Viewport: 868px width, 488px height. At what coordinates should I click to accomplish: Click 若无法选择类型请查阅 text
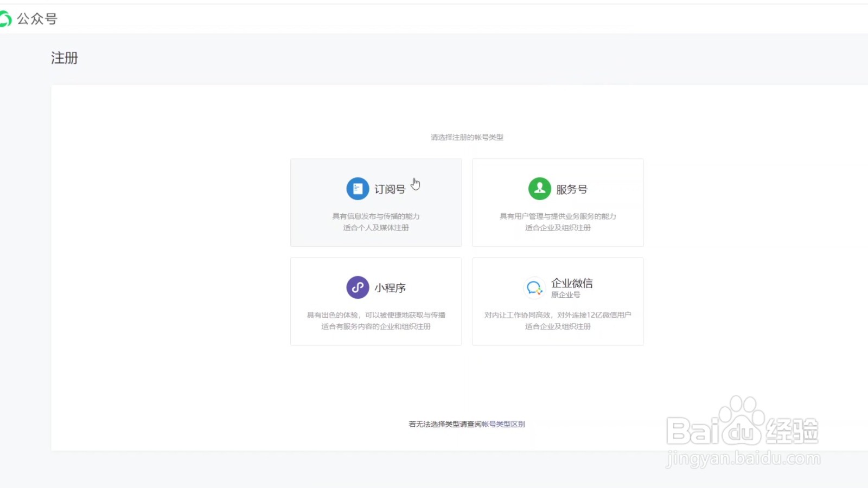[x=445, y=424]
